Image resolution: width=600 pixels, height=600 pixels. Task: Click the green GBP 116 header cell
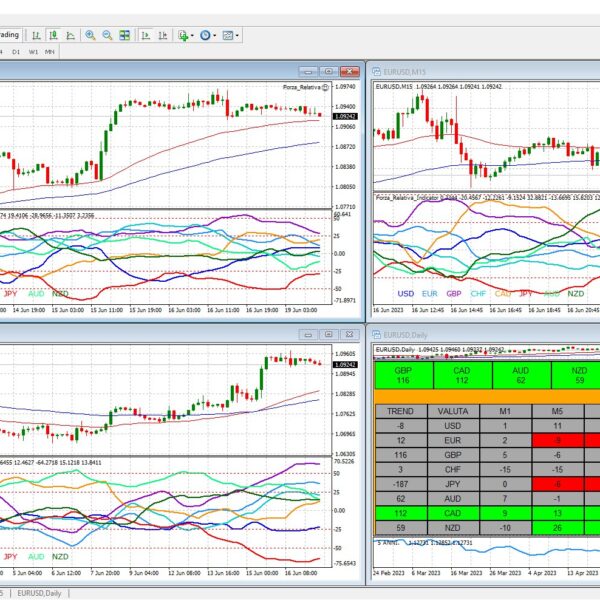pos(403,375)
